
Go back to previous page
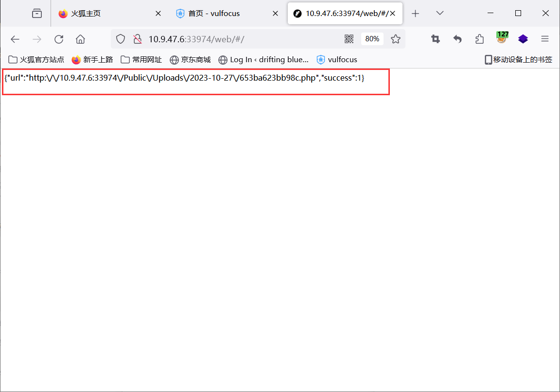tap(15, 39)
